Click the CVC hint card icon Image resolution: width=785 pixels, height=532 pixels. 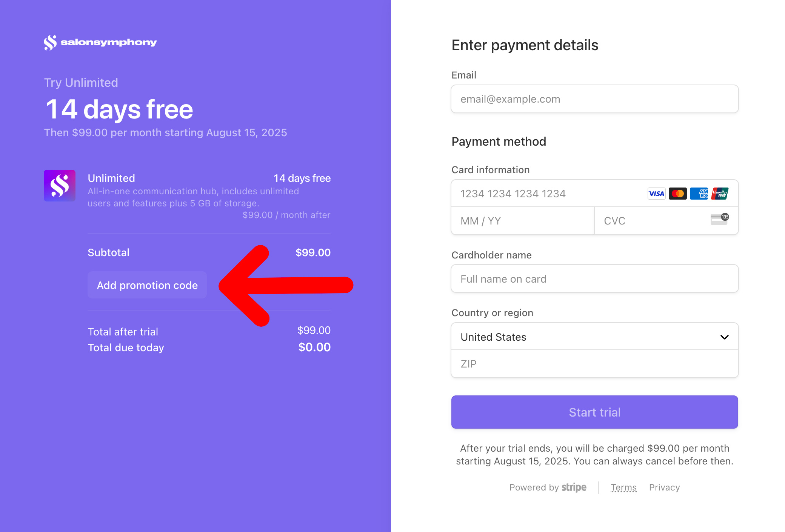point(720,219)
